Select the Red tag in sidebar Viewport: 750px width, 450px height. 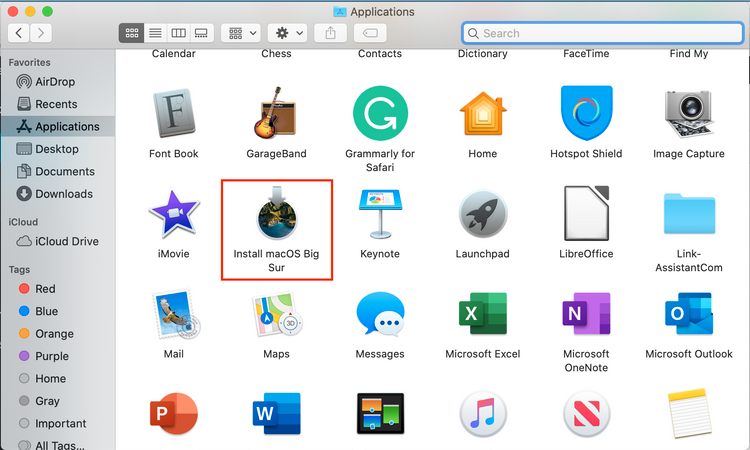(x=45, y=289)
